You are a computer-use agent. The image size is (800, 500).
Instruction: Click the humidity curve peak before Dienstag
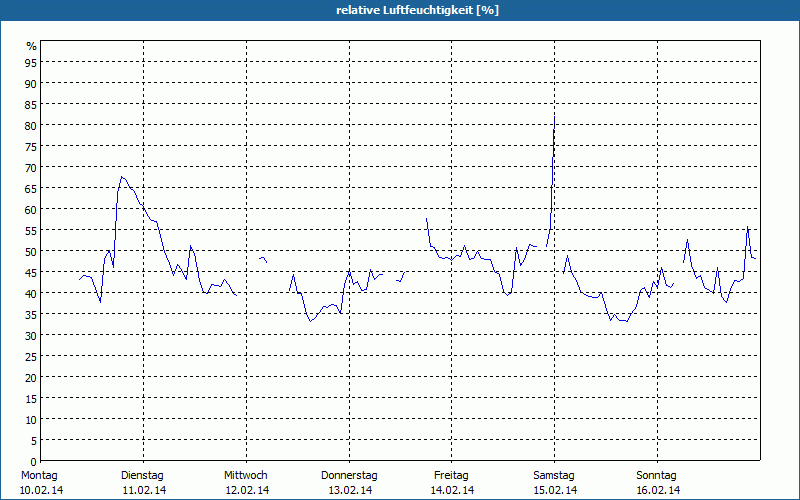(122, 177)
